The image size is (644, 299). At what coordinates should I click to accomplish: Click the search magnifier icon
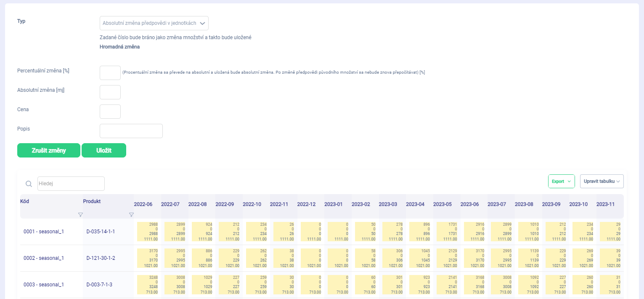(x=29, y=184)
